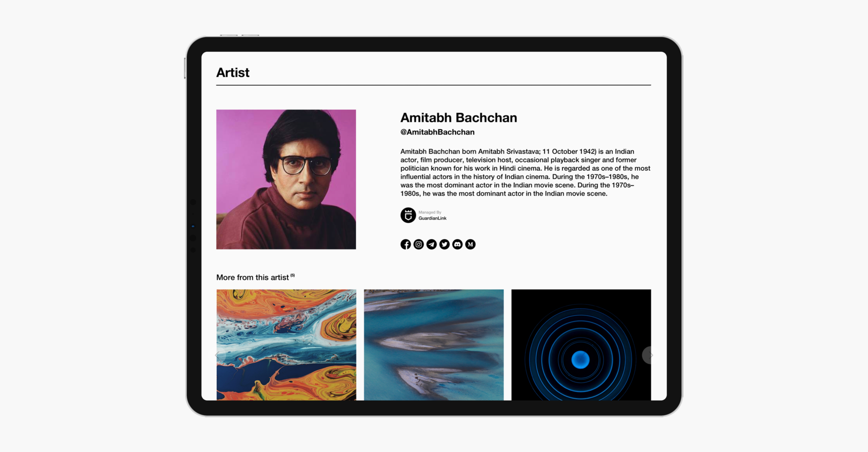Open the artist's Facebook page icon
868x452 pixels.
coord(406,244)
